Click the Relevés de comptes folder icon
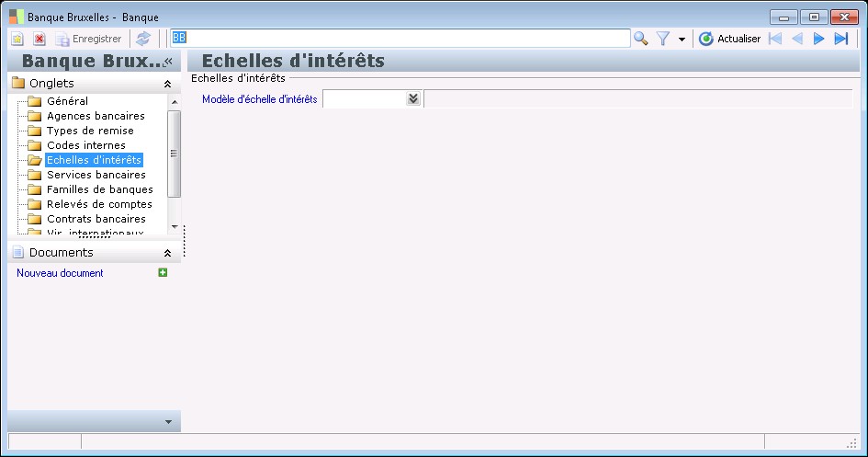The height and width of the screenshot is (457, 868). (x=35, y=204)
